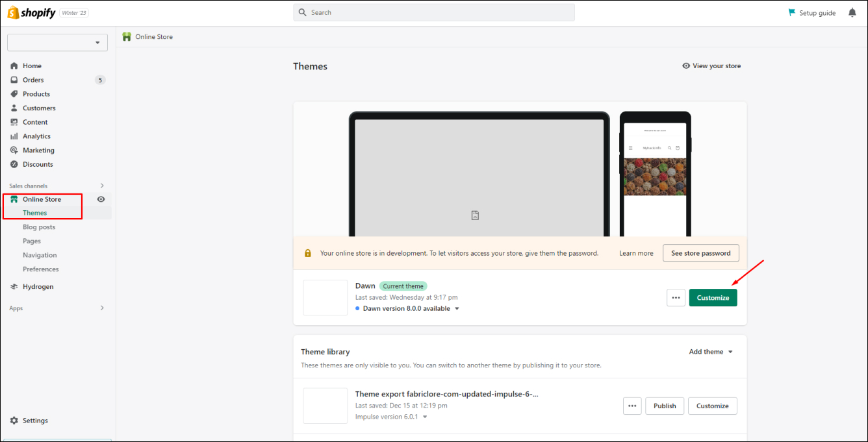Click the Products tag icon
Screen dimensions: 868x442
pyautogui.click(x=14, y=94)
